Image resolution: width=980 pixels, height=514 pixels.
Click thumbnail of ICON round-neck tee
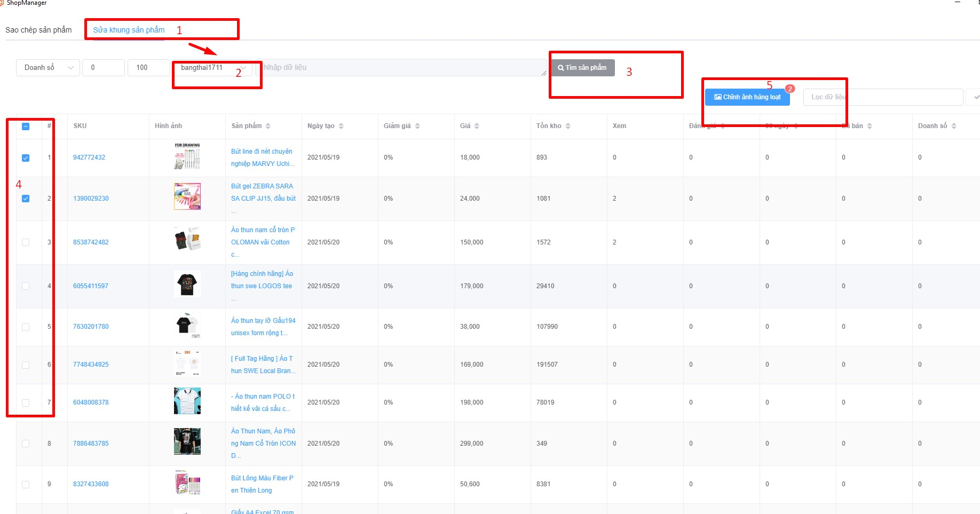tap(187, 441)
